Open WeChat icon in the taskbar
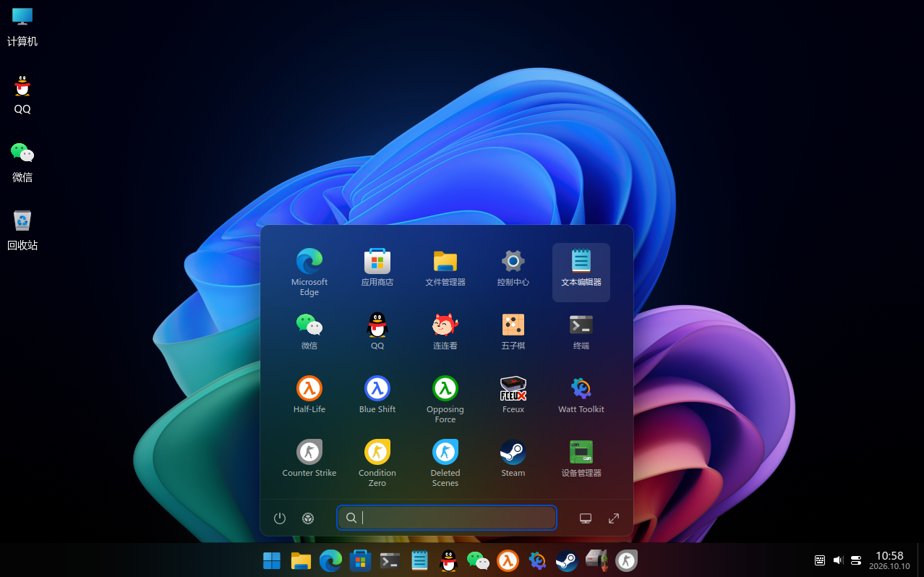This screenshot has height=577, width=924. click(x=479, y=560)
